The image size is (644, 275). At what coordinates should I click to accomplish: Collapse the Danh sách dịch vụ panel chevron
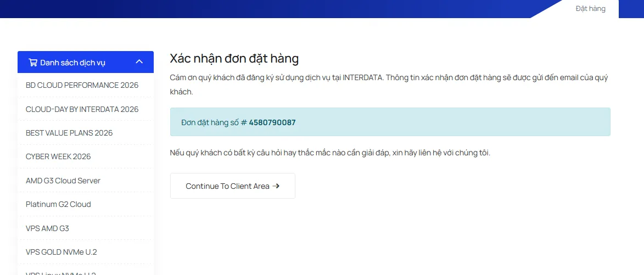pyautogui.click(x=139, y=61)
